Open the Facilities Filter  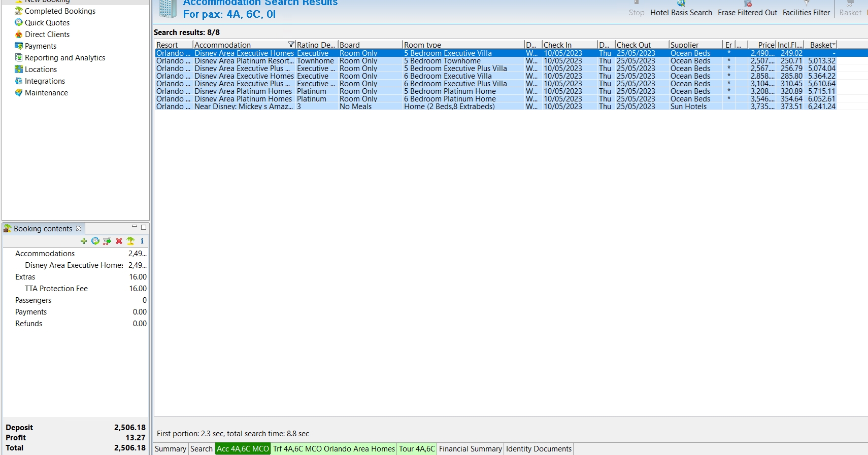806,9
